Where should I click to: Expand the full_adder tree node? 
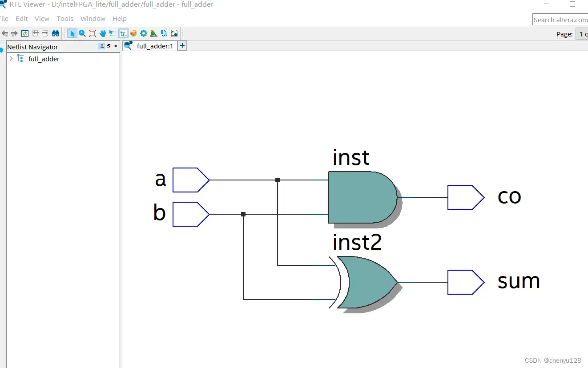[11, 59]
